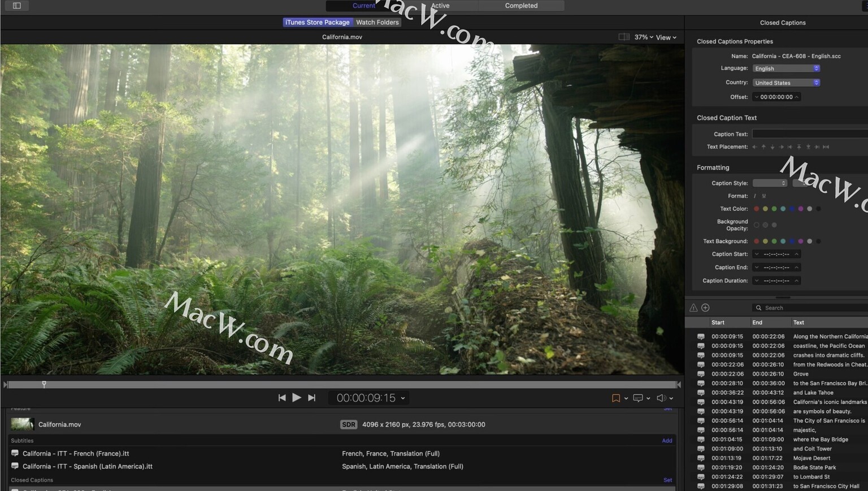The height and width of the screenshot is (491, 868).
Task: Click Set link for Closed Captions
Action: tap(667, 480)
